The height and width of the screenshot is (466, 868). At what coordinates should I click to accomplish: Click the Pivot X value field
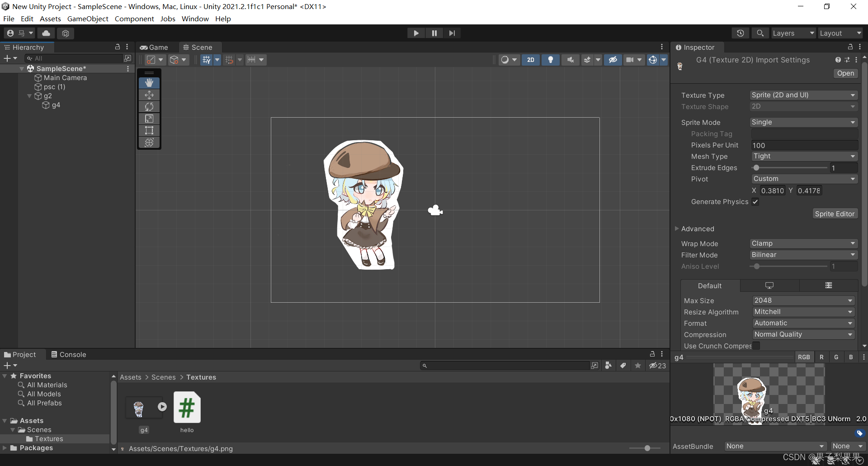(772, 190)
